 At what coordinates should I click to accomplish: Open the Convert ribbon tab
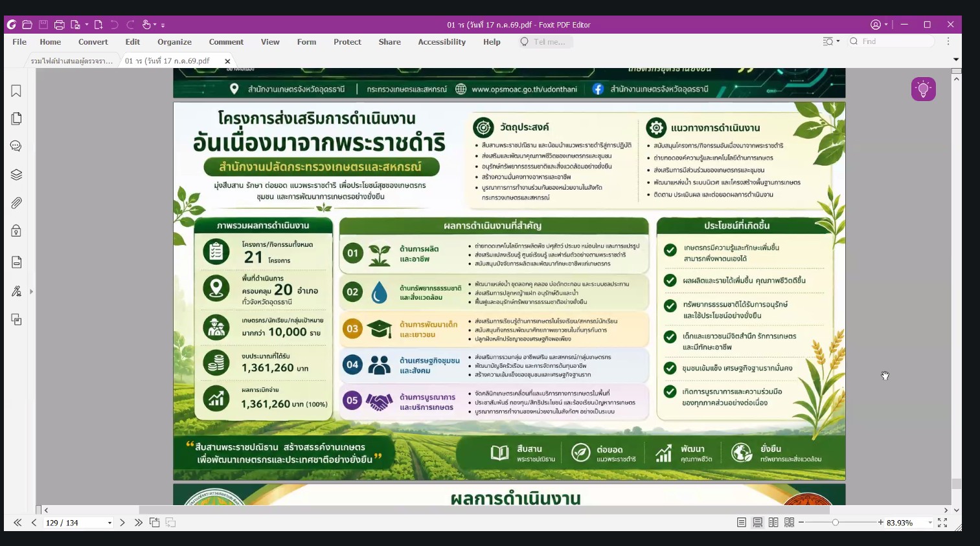(x=93, y=41)
